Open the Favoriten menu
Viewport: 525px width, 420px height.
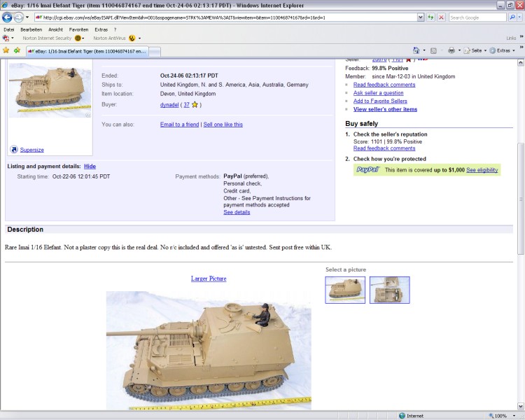tap(78, 29)
